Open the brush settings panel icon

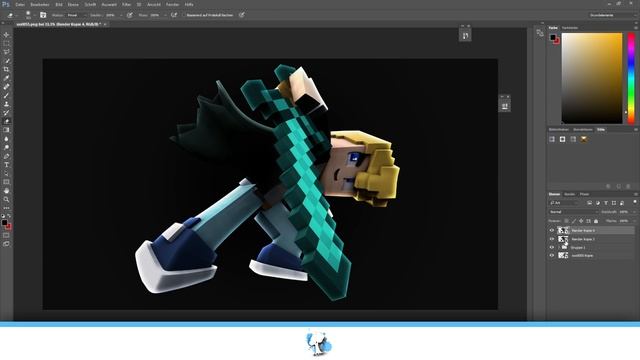pyautogui.click(x=43, y=15)
